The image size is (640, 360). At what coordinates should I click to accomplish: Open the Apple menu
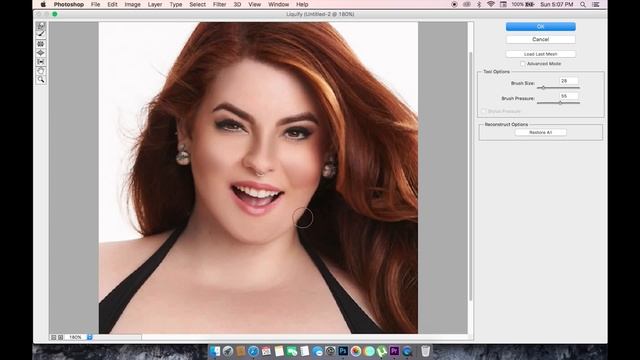pos(43,4)
